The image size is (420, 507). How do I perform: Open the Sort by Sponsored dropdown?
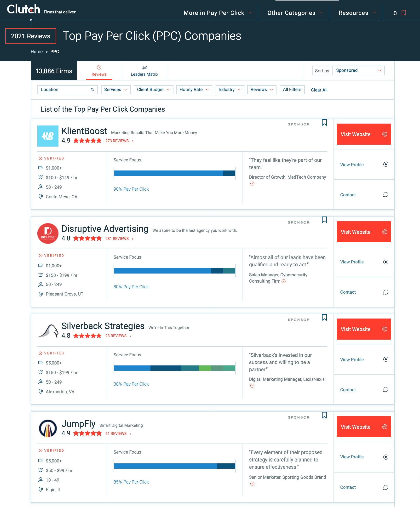click(x=358, y=70)
